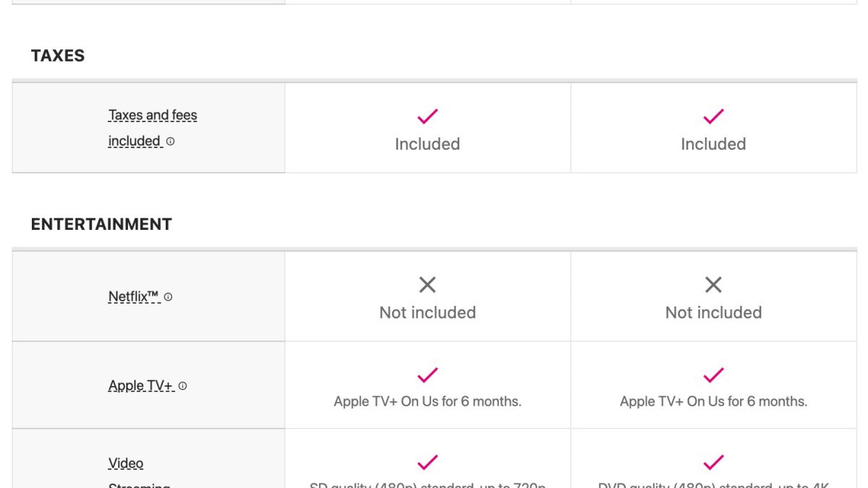Screen dimensions: 868x488
Task: Open the Taxes and fees included link
Action: [153, 116]
